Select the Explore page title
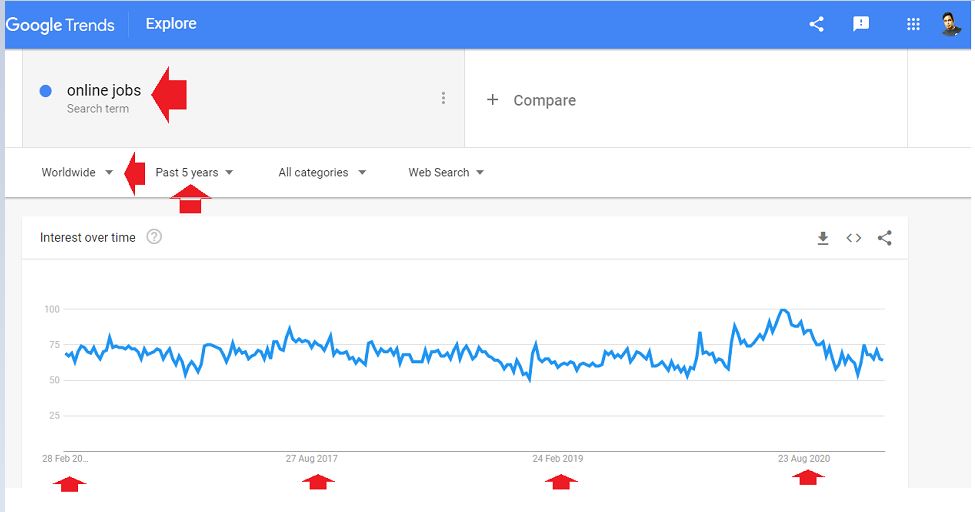 point(171,24)
